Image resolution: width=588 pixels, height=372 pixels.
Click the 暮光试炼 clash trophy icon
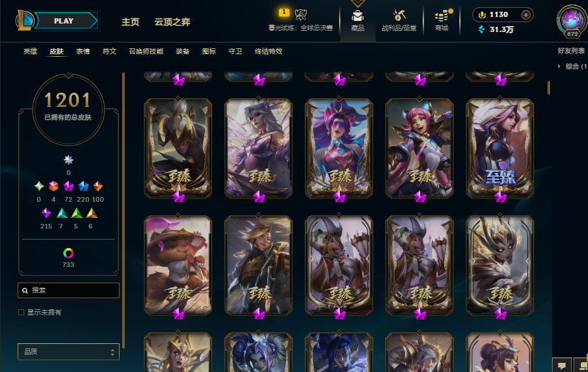pyautogui.click(x=301, y=14)
